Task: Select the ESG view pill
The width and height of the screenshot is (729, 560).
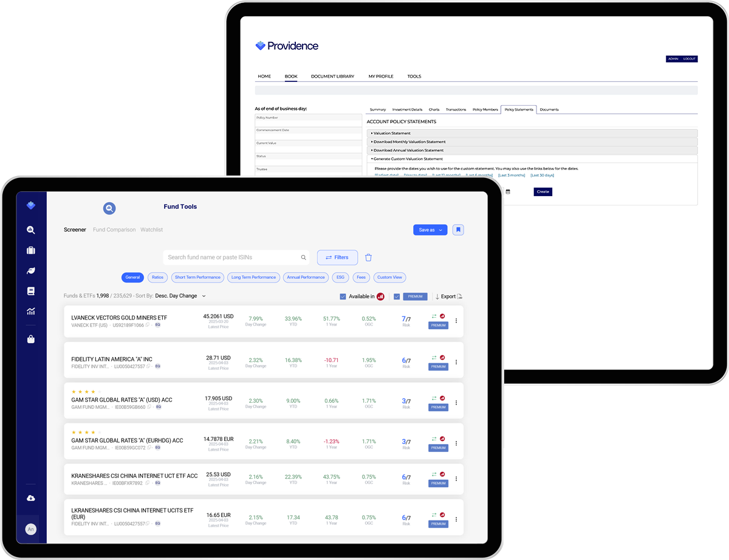Action: point(340,277)
